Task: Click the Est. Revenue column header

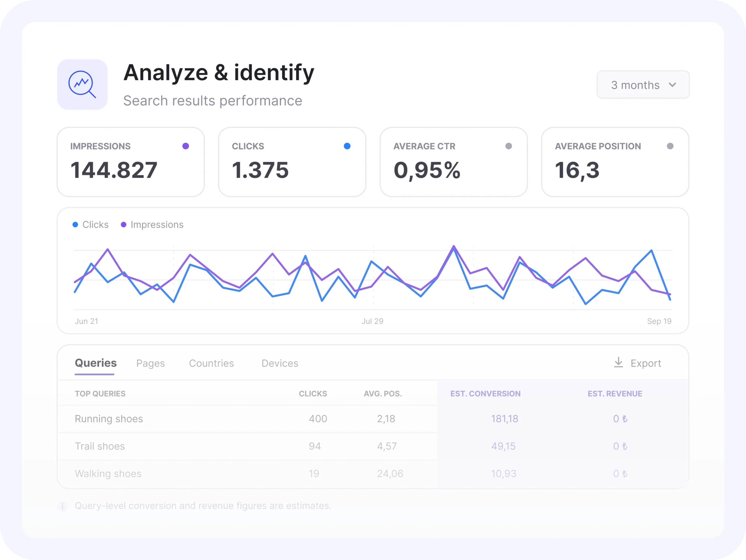Action: click(x=615, y=393)
